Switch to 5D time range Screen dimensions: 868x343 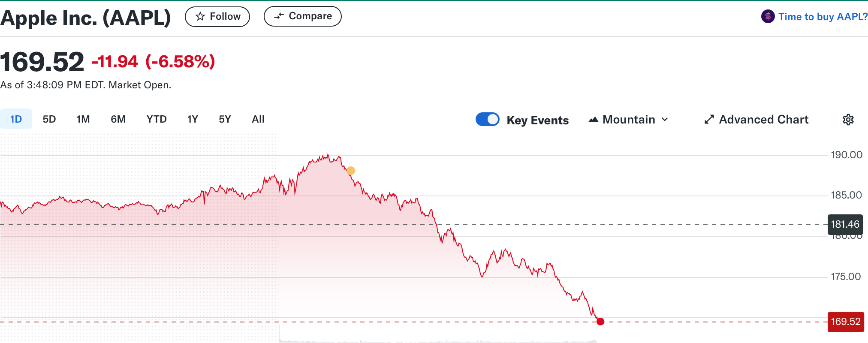tap(49, 119)
